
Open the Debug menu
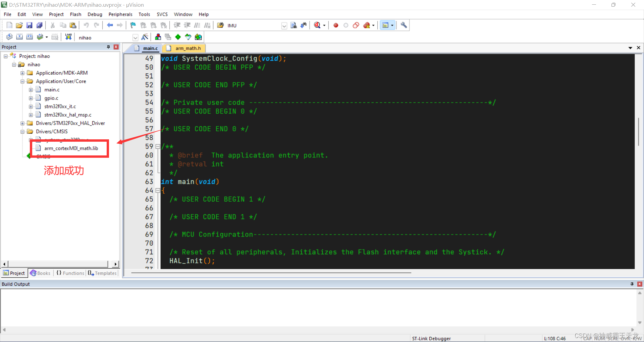95,14
